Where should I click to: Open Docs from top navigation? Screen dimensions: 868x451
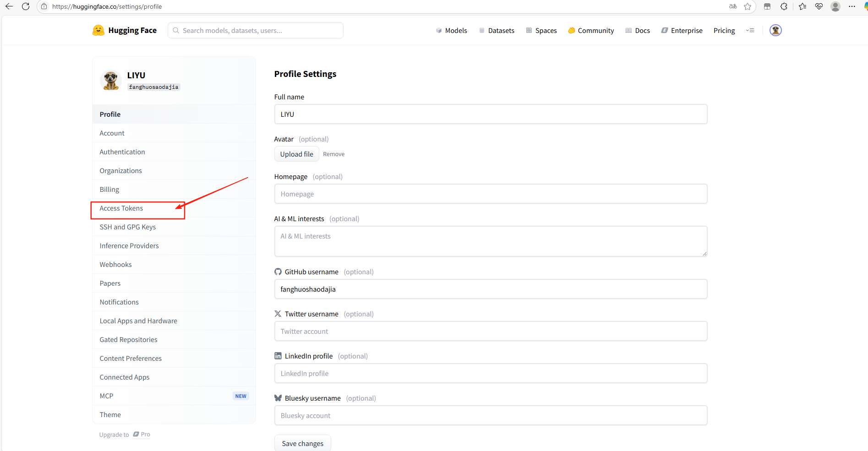(638, 30)
